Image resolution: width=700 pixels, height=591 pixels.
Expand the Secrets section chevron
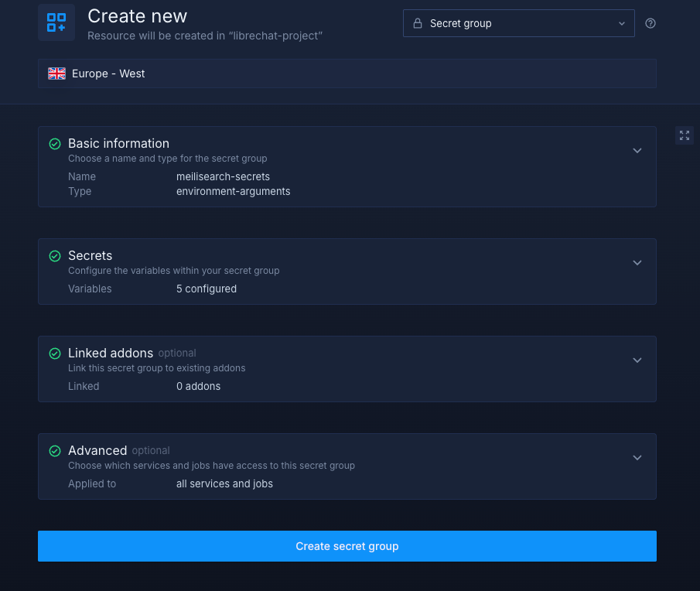(637, 263)
